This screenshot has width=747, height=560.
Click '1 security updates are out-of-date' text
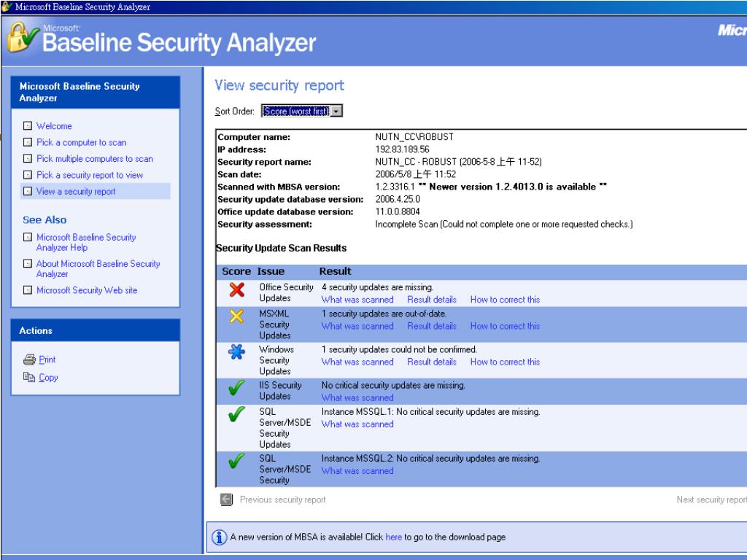tap(384, 314)
